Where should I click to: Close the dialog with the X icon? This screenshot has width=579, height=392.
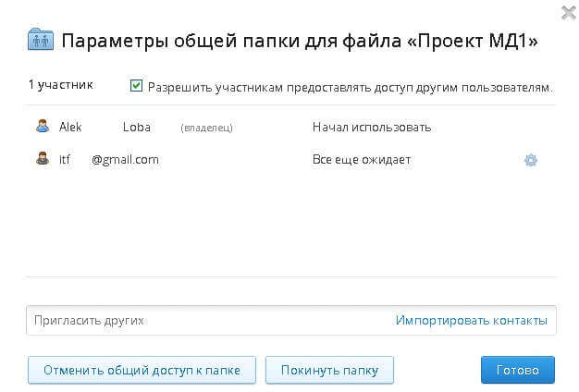(x=564, y=13)
